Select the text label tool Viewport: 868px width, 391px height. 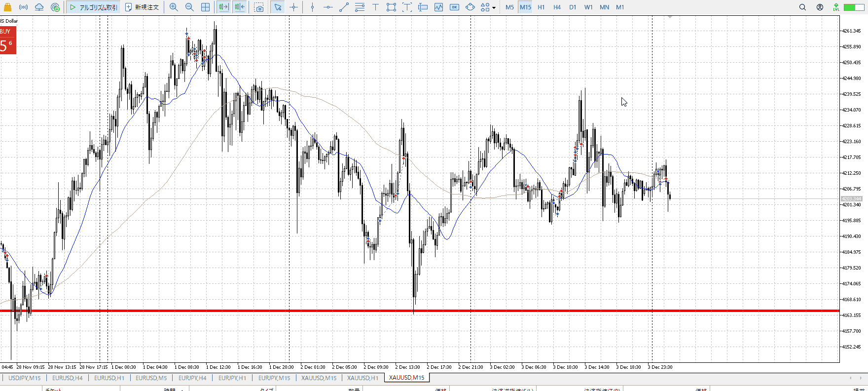(x=375, y=7)
